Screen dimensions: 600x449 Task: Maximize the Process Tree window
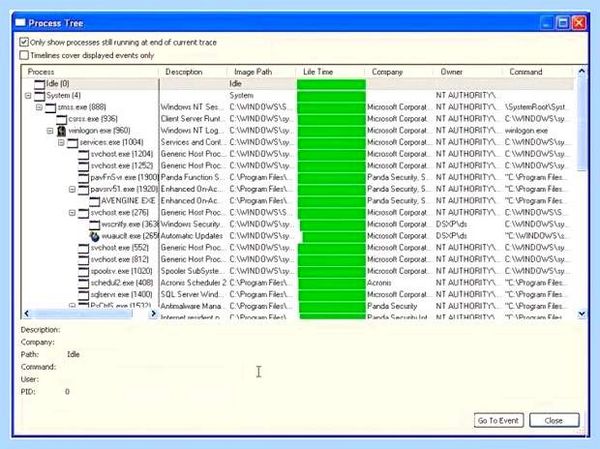(x=563, y=23)
